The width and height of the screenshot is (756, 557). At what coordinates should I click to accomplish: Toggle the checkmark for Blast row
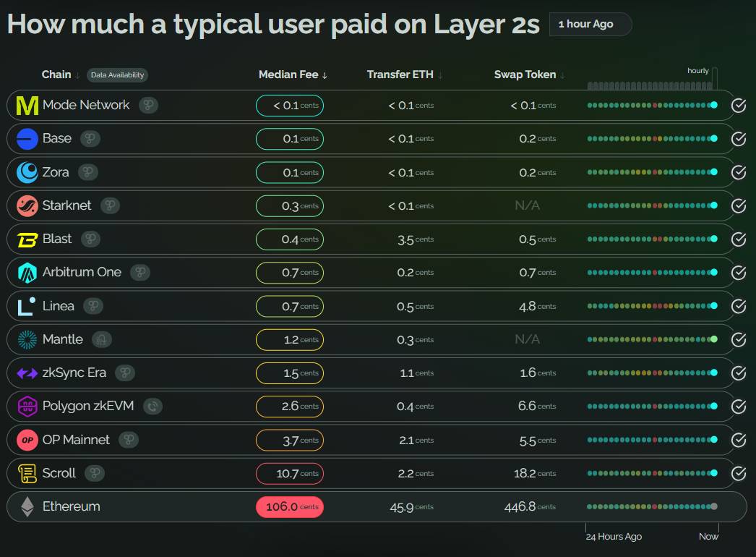[x=739, y=239]
